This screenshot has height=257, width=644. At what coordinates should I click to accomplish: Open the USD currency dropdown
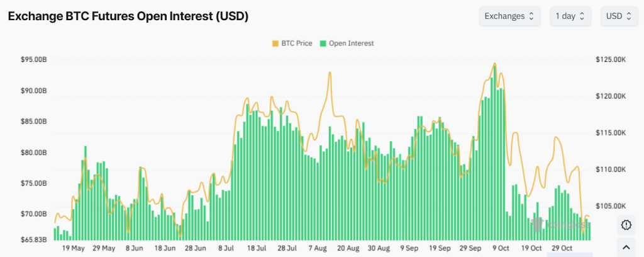pyautogui.click(x=618, y=16)
